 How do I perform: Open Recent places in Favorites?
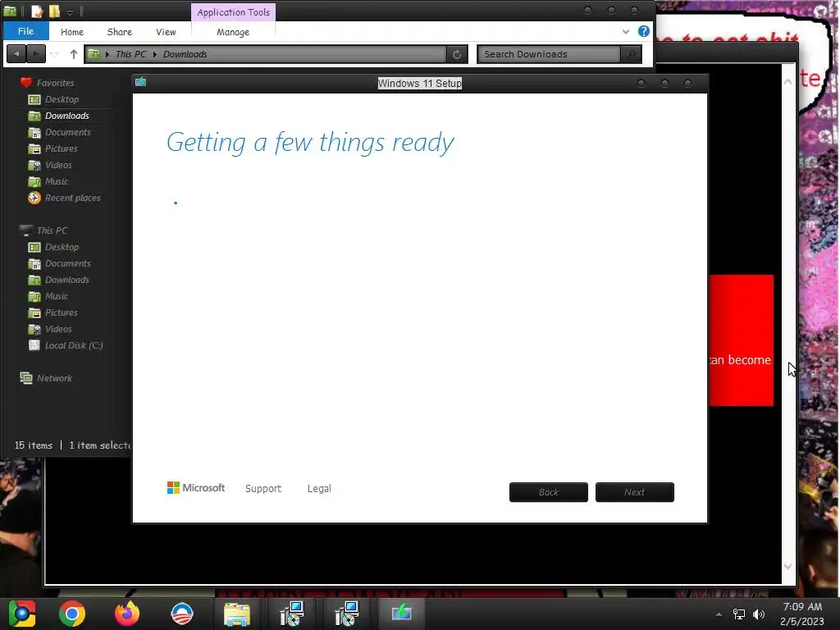click(72, 198)
